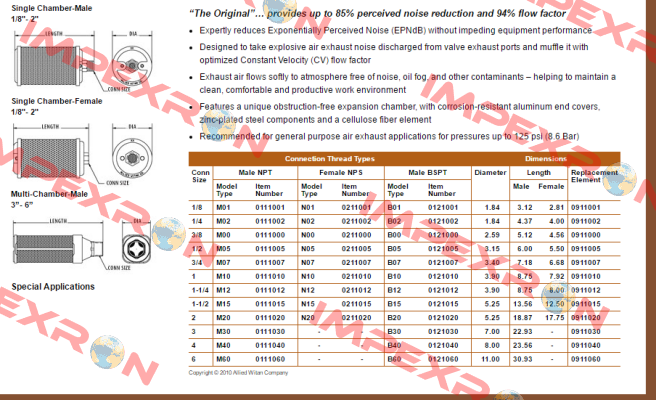Select model type cell 'M40'

click(x=223, y=345)
